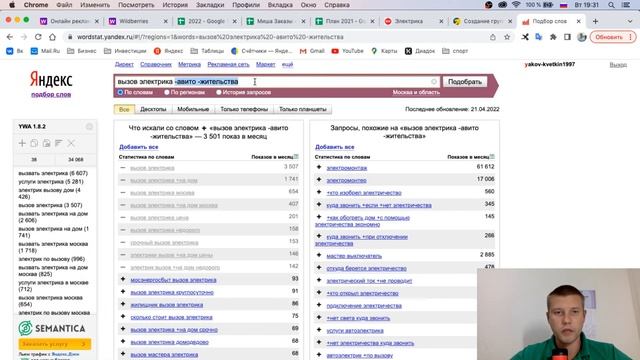The image size is (640, 360).
Task: Switch to the 'Все' device tab
Action: (x=124, y=109)
